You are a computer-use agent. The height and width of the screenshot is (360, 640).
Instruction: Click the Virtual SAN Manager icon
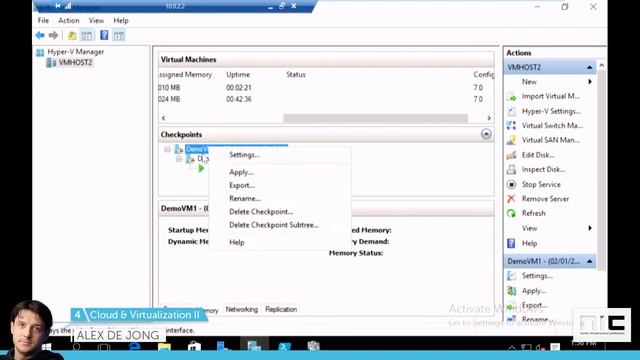pyautogui.click(x=511, y=140)
